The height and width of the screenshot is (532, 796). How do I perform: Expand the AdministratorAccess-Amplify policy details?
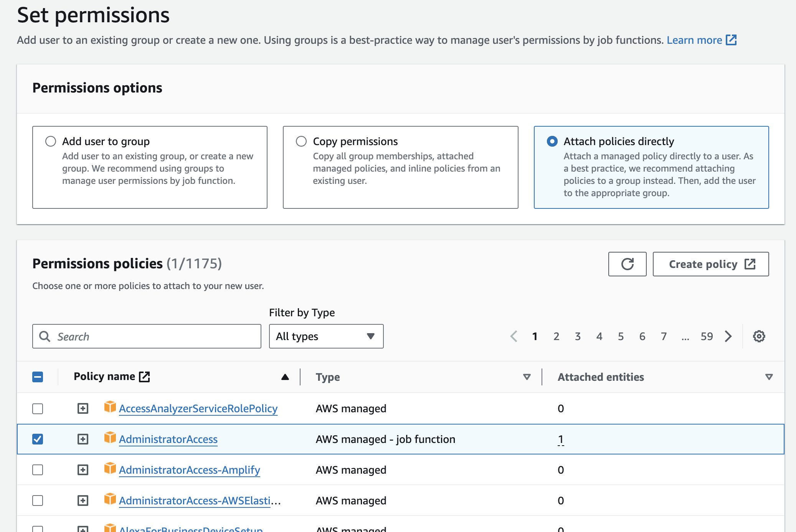83,470
